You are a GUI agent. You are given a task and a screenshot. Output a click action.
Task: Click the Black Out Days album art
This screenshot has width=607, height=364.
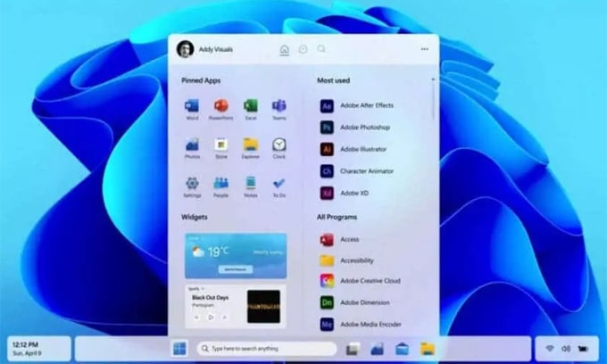(x=263, y=307)
